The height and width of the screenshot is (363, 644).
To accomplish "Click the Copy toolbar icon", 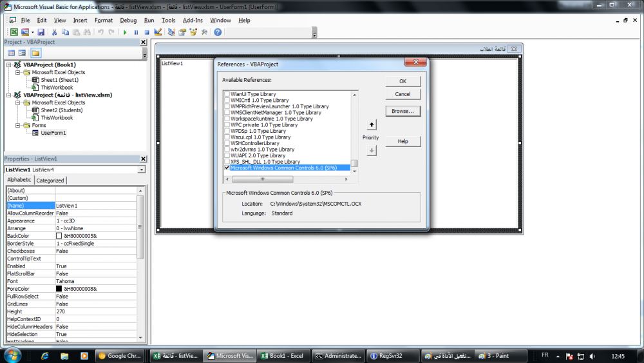I will click(x=65, y=32).
